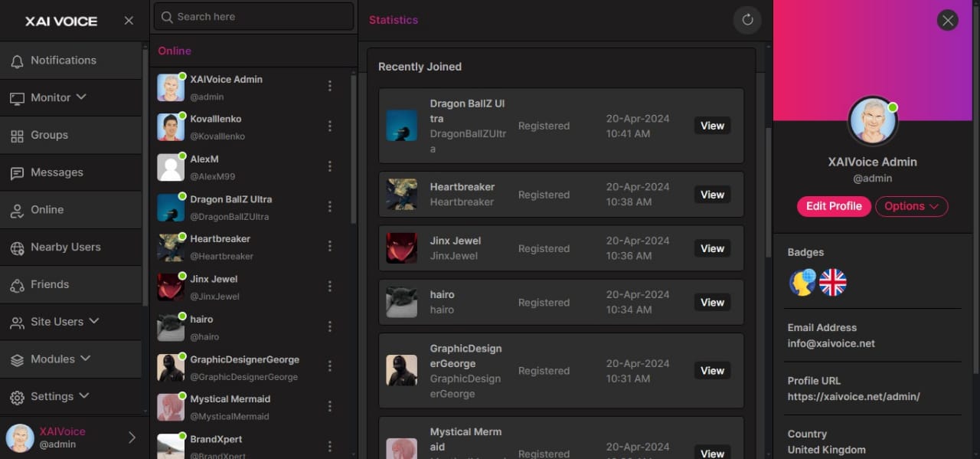
Task: Click Kovalllenko's avatar in online list
Action: pos(171,127)
